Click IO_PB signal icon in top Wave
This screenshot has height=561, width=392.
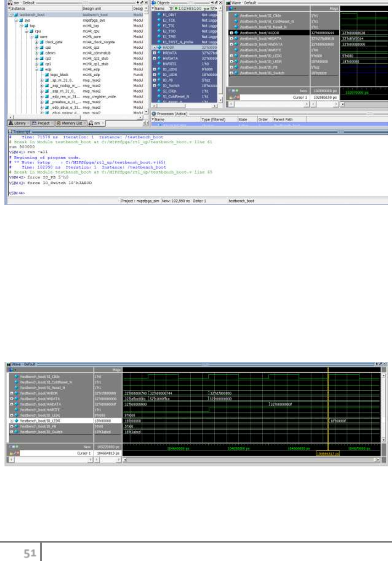(236, 67)
